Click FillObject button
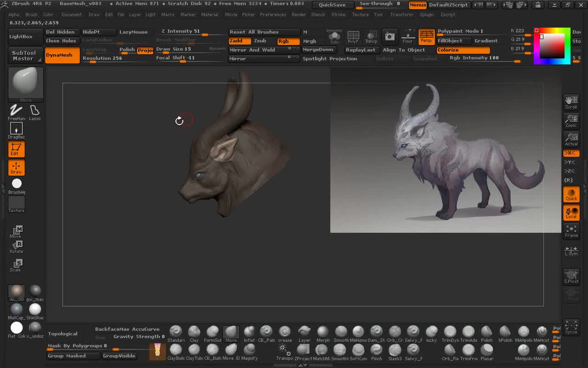 point(454,41)
